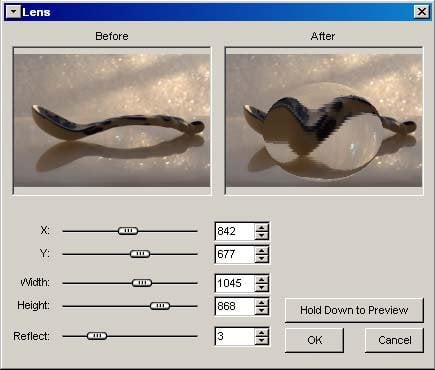The image size is (435, 370).
Task: Click the Height: label
Action: point(33,305)
